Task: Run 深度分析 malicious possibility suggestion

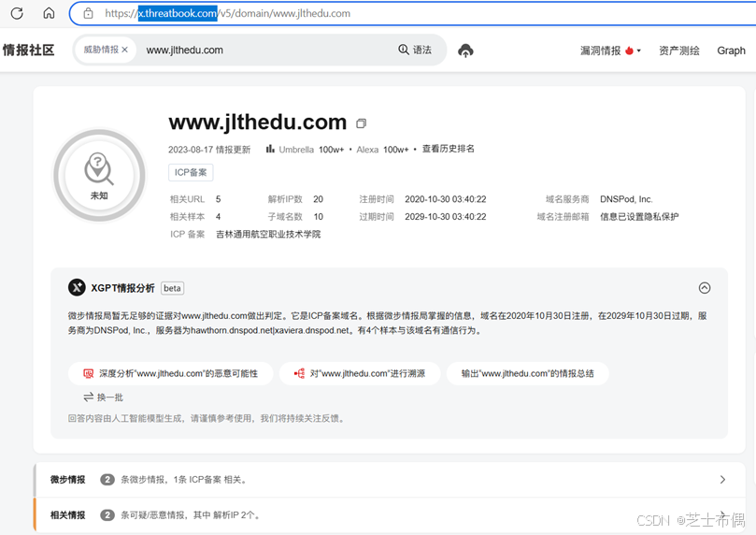Action: click(171, 373)
